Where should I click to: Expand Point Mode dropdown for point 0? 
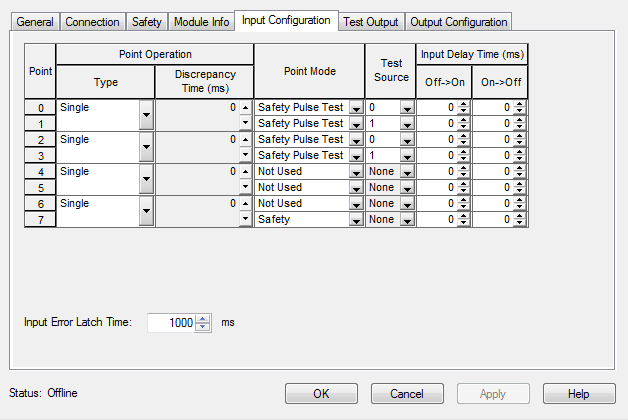[x=356, y=107]
